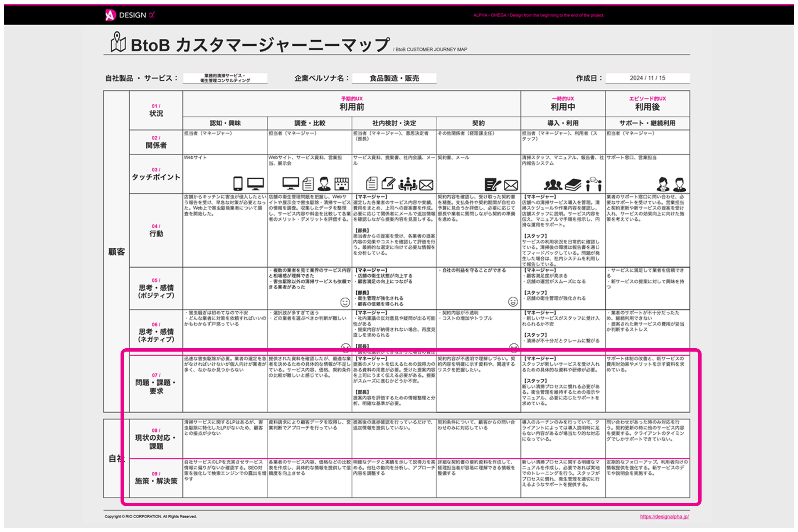Click the stacked manuals icon in 導入・利用
798x532 pixels.
tap(573, 185)
